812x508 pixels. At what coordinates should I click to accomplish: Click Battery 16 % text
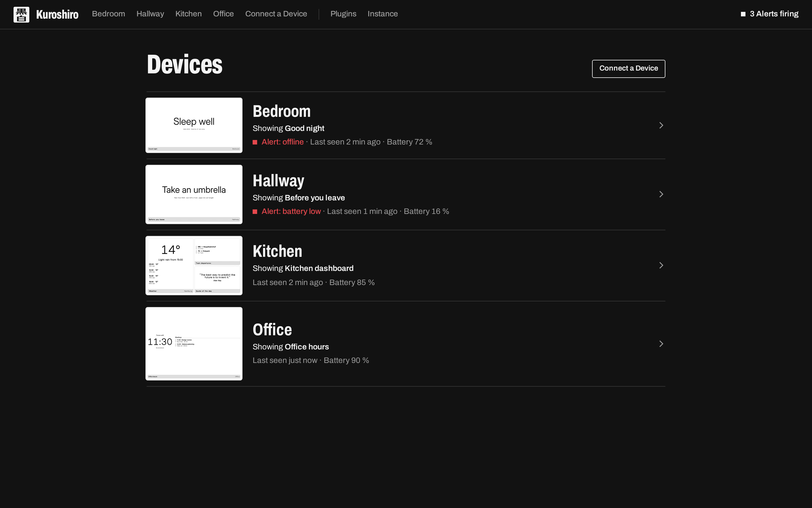[x=426, y=211]
